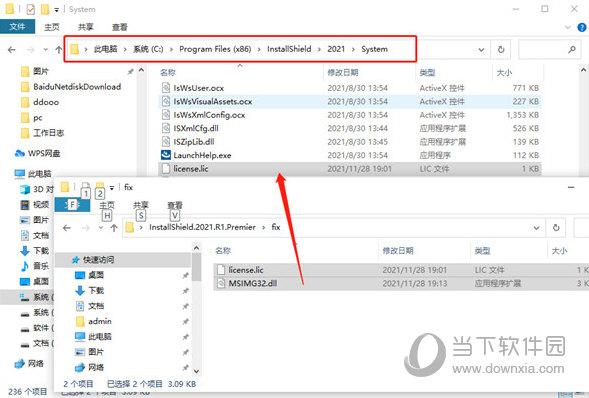Sort by 类型 column in System window
This screenshot has width=589, height=398.
click(427, 72)
